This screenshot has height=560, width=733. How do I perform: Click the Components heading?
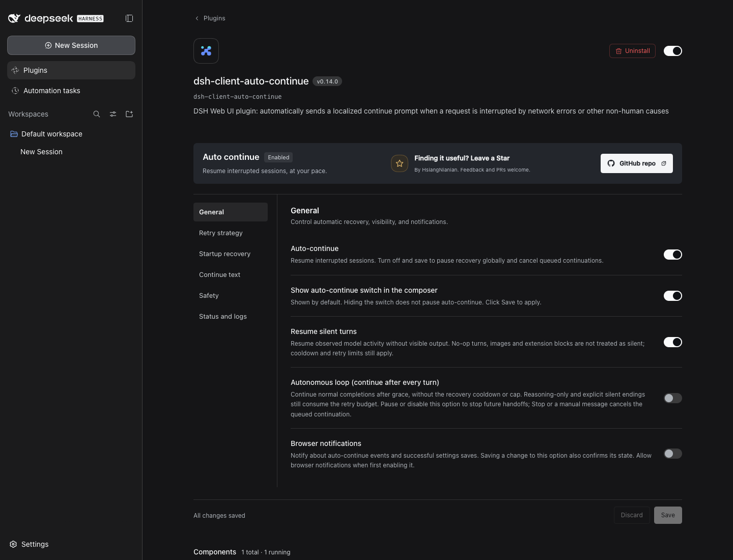[x=215, y=552]
